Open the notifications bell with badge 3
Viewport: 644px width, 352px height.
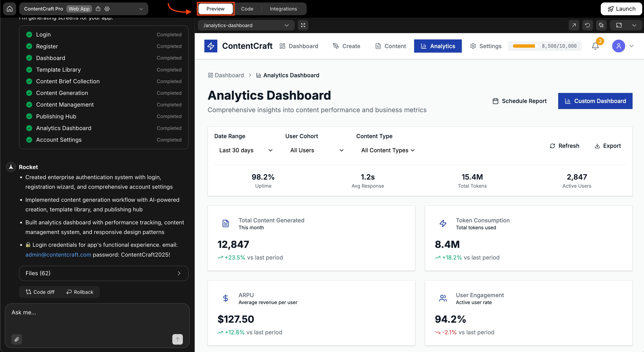[595, 46]
